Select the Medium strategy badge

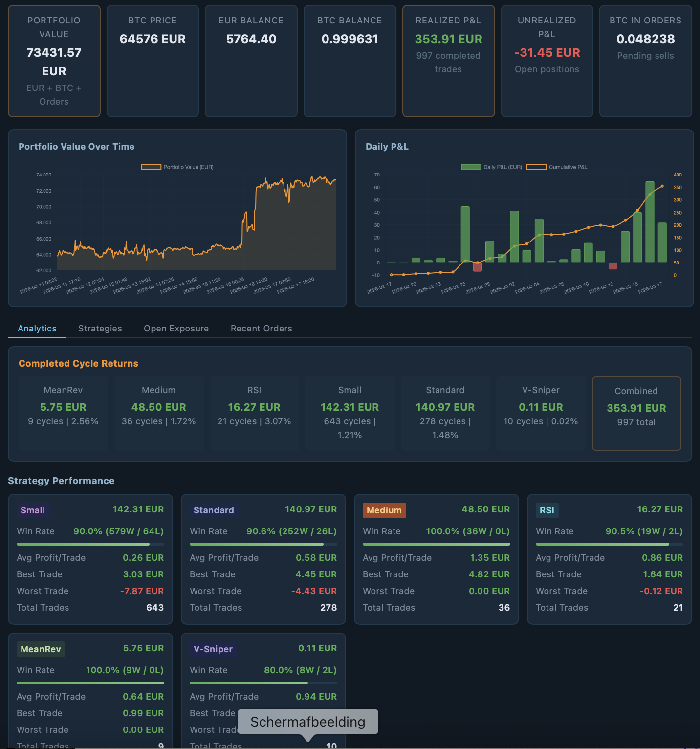[384, 510]
